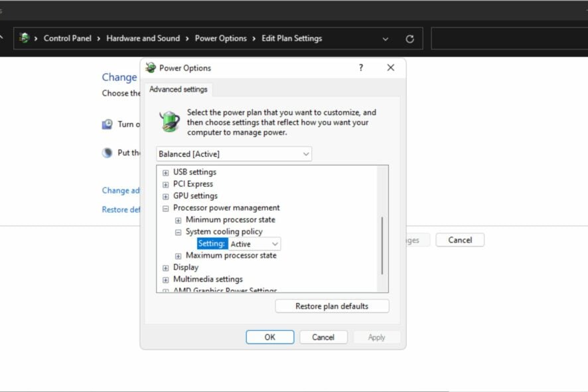This screenshot has height=392, width=588.
Task: Click the large green battery plug icon
Action: click(169, 122)
